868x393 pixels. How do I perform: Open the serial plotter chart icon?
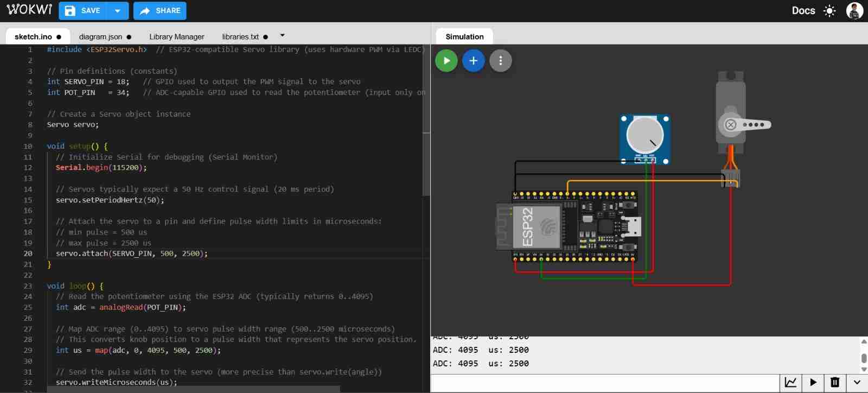click(791, 382)
